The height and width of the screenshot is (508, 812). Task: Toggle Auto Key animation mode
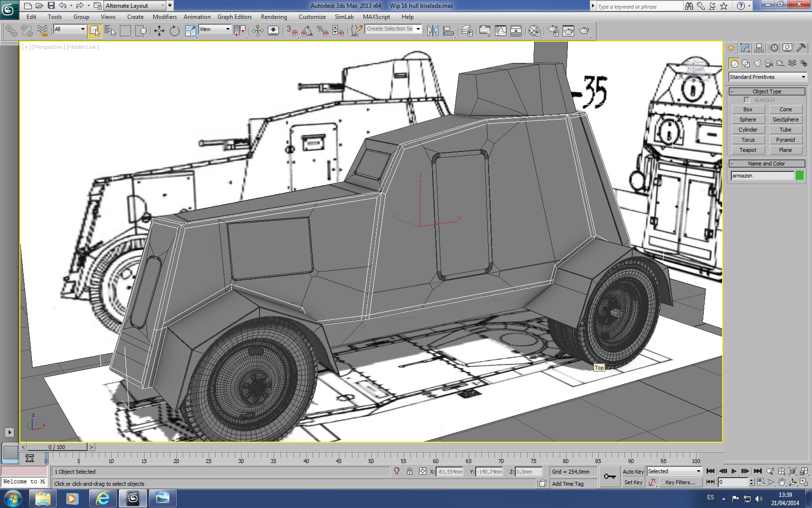633,472
